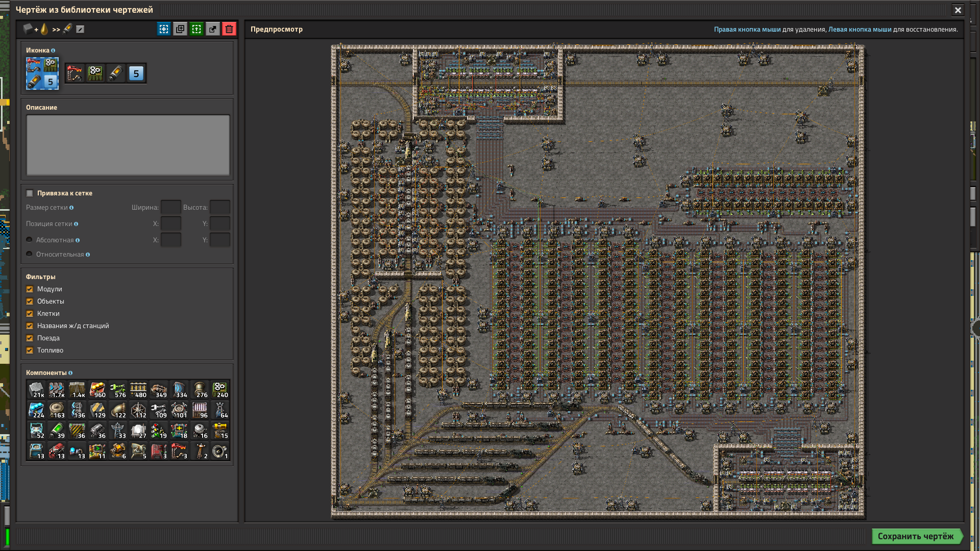Select the number 5 signal icon slot
This screenshot has width=980, height=551.
coord(136,73)
